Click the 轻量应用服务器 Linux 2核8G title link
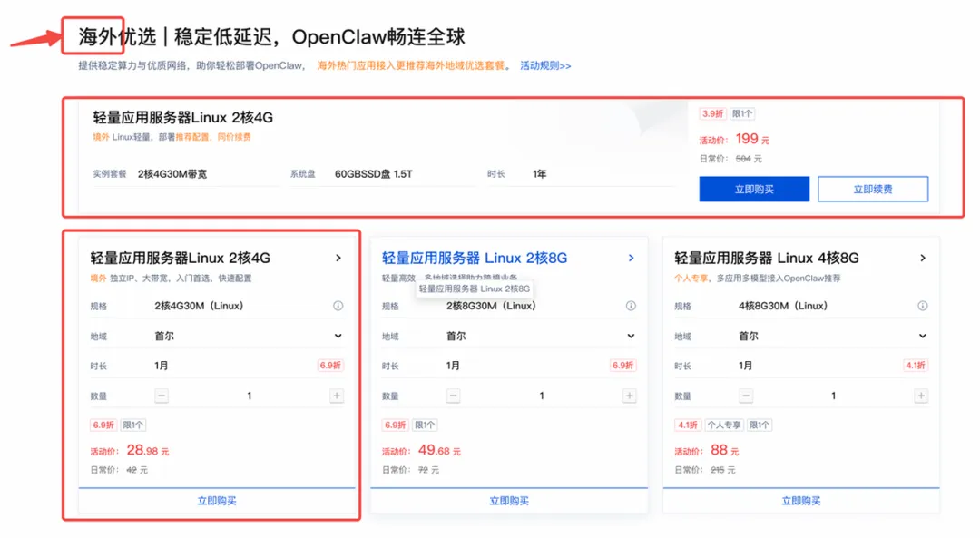The image size is (980, 538). point(475,258)
